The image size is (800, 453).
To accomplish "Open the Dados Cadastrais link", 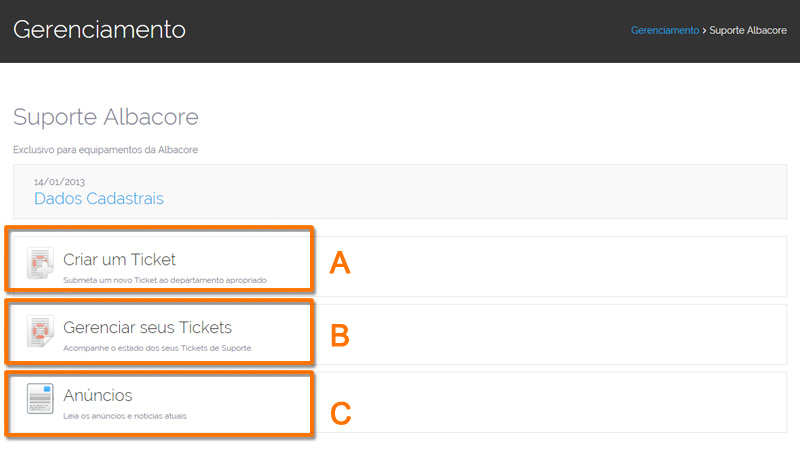I will [98, 198].
